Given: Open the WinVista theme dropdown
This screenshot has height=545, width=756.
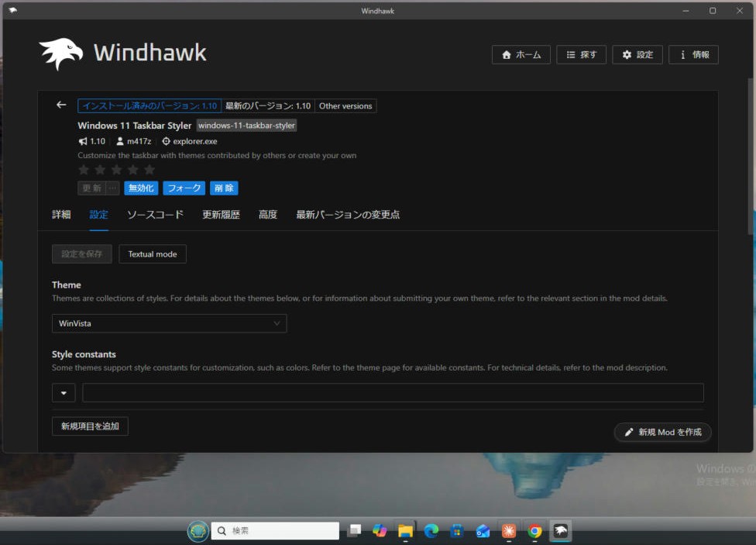Looking at the screenshot, I should pos(169,323).
